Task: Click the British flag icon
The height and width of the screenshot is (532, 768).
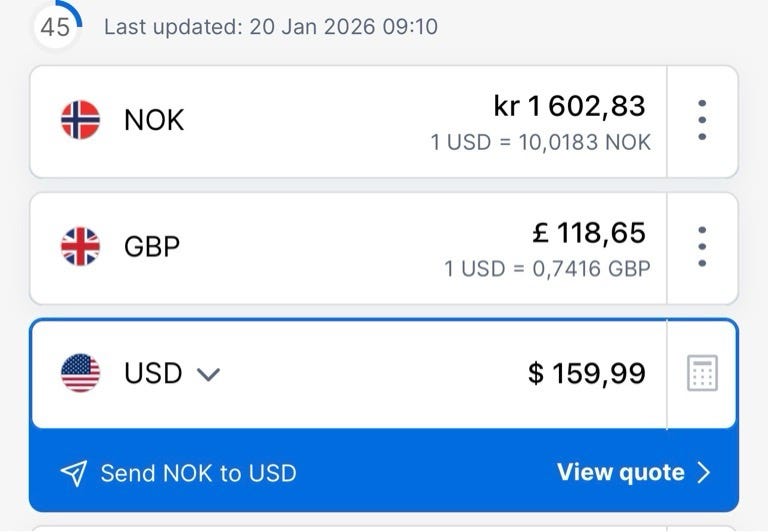Action: pos(80,246)
